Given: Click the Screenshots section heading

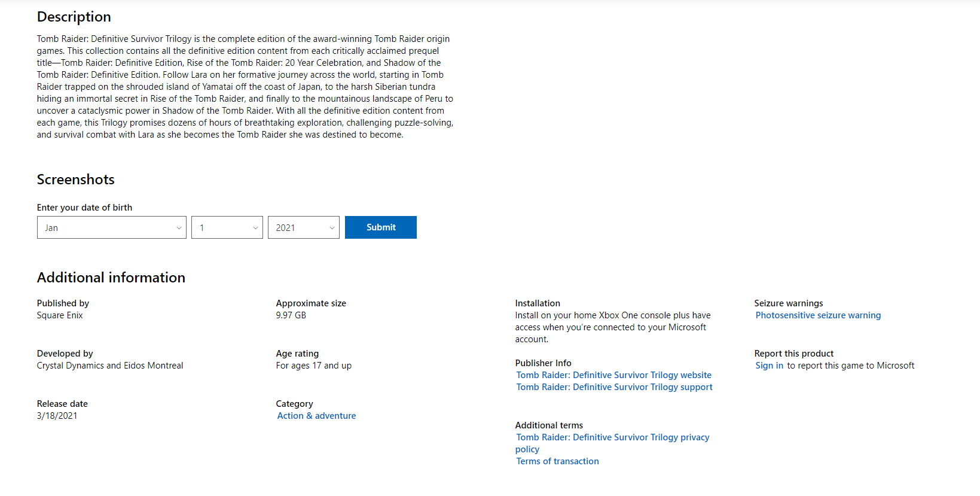Looking at the screenshot, I should pos(76,179).
